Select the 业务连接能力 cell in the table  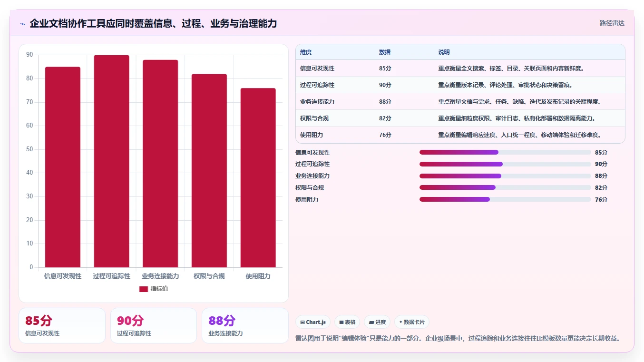coord(317,102)
